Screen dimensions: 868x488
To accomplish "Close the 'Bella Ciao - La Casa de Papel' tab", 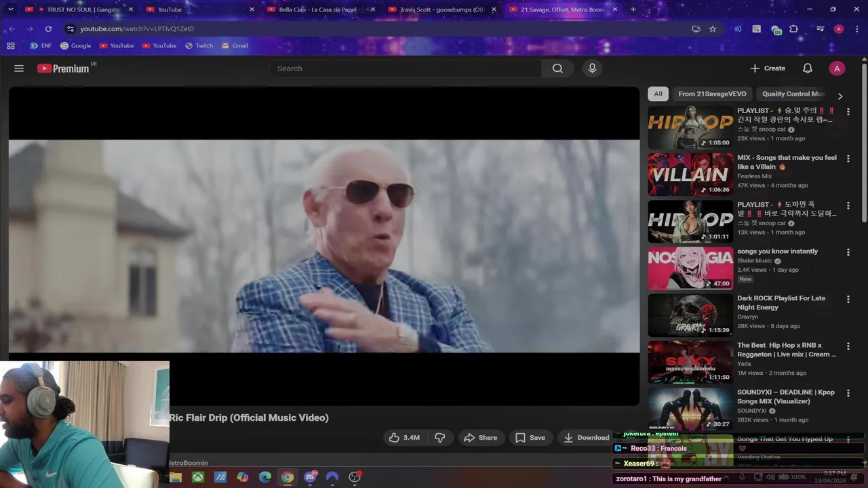I will 372,9.
